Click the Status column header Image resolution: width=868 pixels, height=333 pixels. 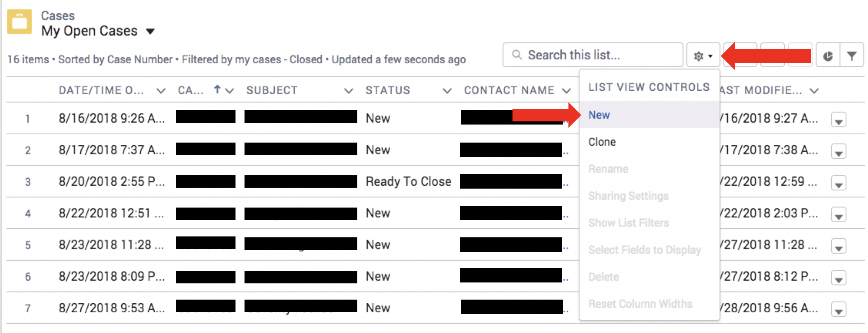388,90
